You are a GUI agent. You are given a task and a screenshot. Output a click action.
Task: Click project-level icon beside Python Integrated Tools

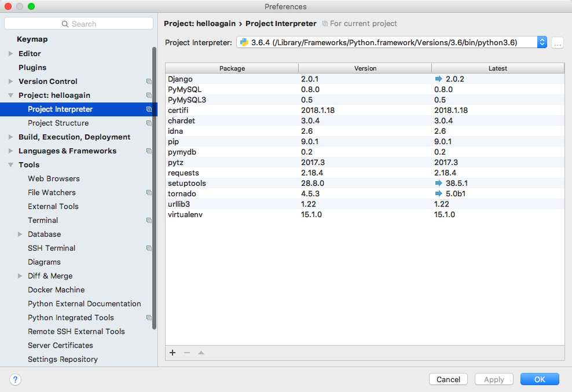pos(149,317)
